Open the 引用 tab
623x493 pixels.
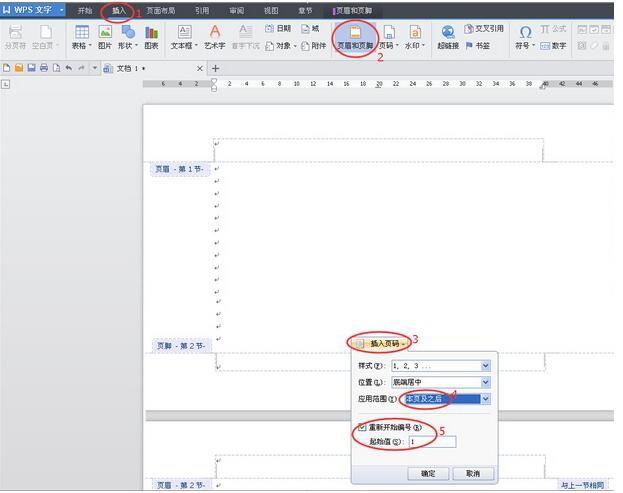(202, 11)
